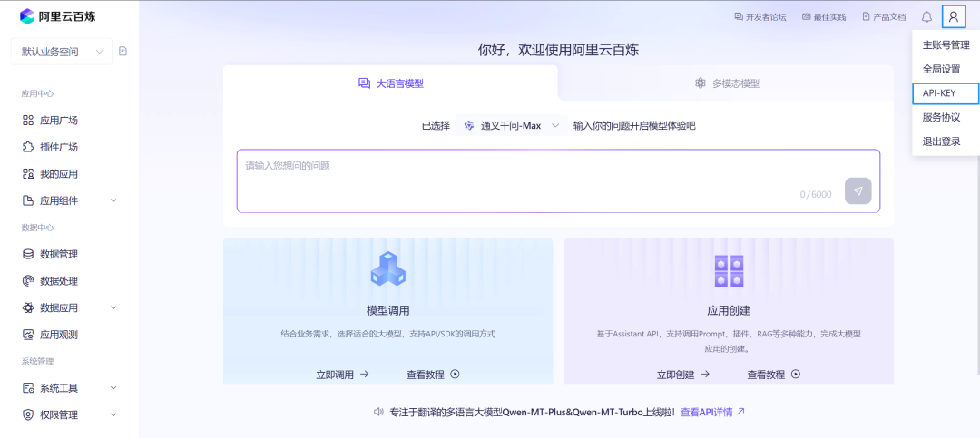Click the Qwen-MT-Plus announcement text
The width and height of the screenshot is (980, 438).
(533, 412)
